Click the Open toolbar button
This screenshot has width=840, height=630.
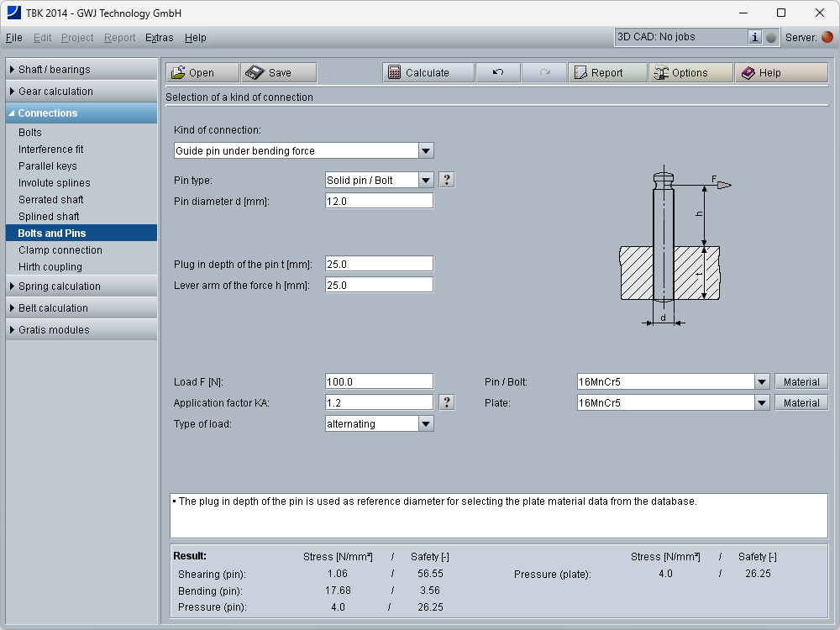pos(202,73)
